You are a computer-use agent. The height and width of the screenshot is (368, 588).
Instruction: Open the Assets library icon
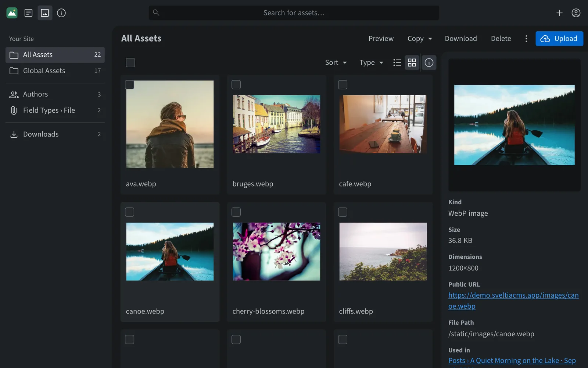[x=45, y=13]
